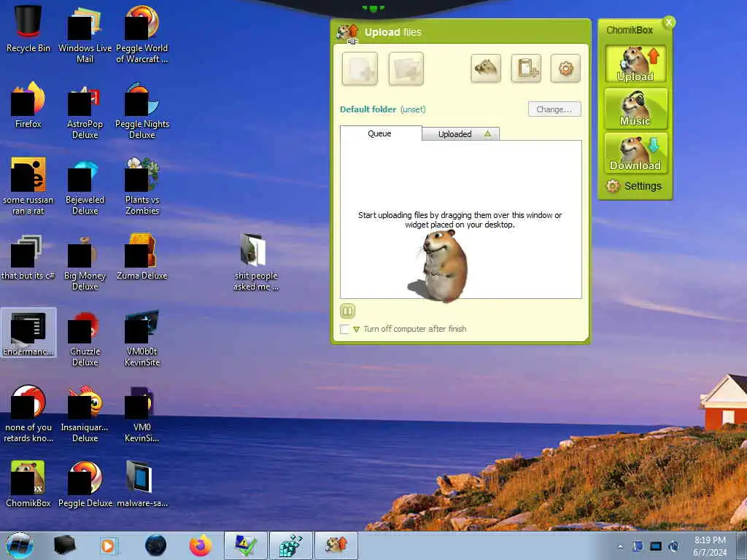
Task: Click Change... default folder button
Action: pos(554,109)
